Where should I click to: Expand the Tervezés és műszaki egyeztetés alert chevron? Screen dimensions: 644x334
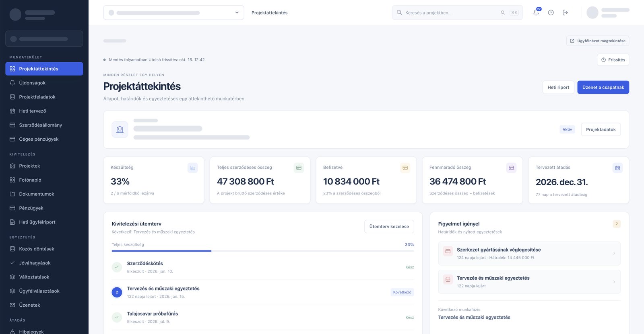pos(614,282)
